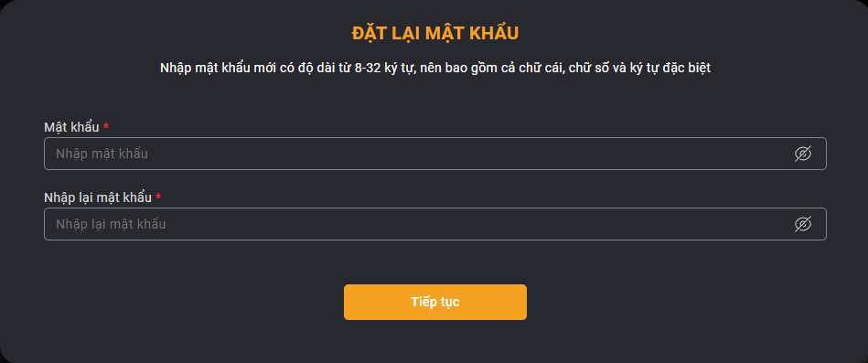Focus the Nhập lại mật khẩu input field
Image resolution: width=868 pixels, height=363 pixels.
pyautogui.click(x=435, y=224)
